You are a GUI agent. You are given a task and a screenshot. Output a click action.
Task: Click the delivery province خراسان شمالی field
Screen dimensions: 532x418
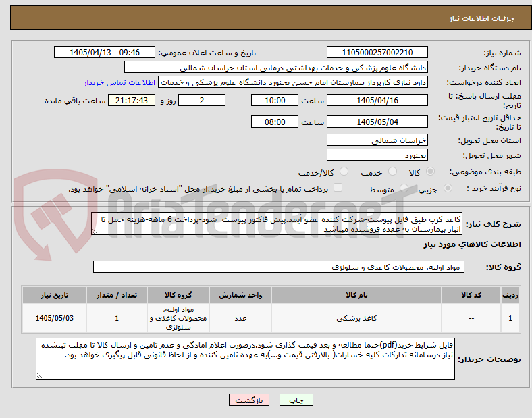pyautogui.click(x=377, y=140)
